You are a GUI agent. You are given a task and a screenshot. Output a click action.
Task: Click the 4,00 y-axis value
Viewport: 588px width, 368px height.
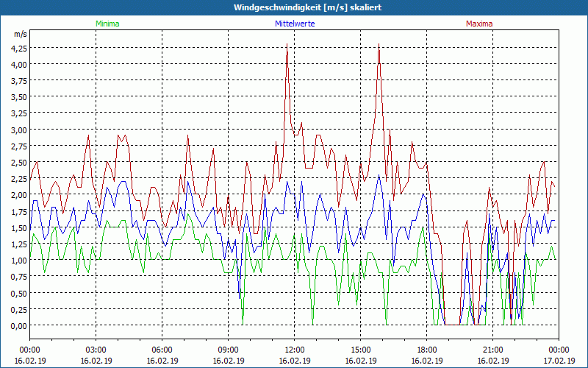(x=19, y=64)
